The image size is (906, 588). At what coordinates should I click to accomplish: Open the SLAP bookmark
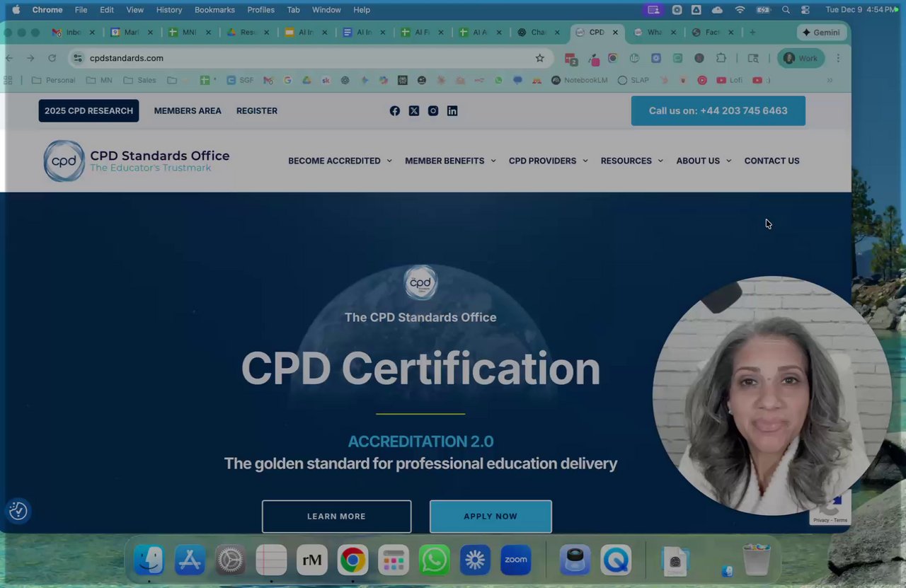[x=633, y=80]
